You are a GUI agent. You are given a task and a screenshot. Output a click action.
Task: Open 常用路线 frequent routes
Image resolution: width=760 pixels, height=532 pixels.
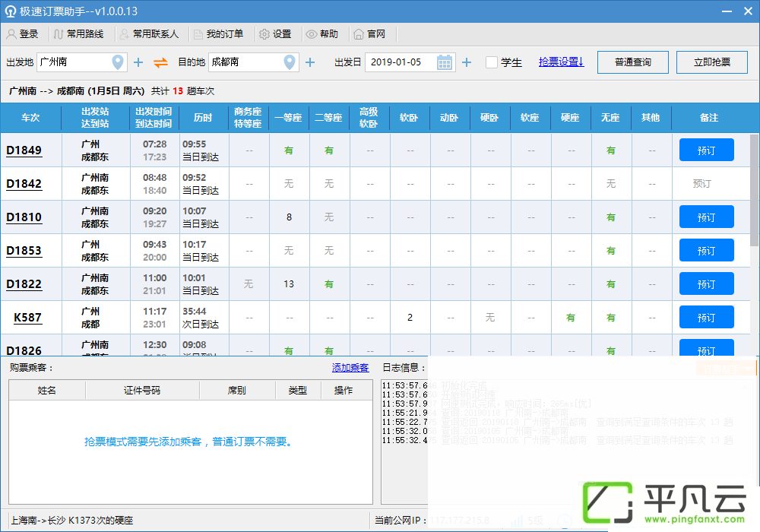point(78,34)
